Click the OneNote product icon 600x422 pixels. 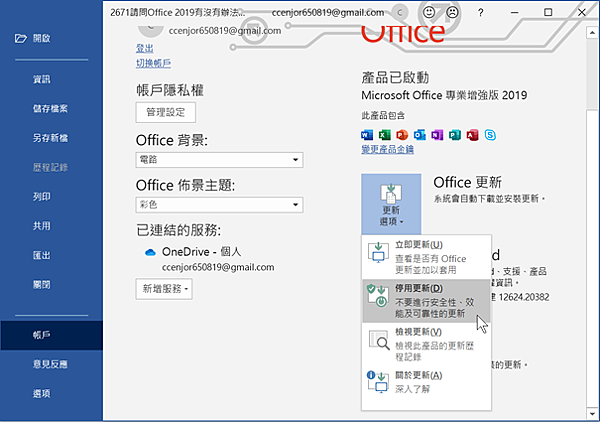pyautogui.click(x=437, y=135)
